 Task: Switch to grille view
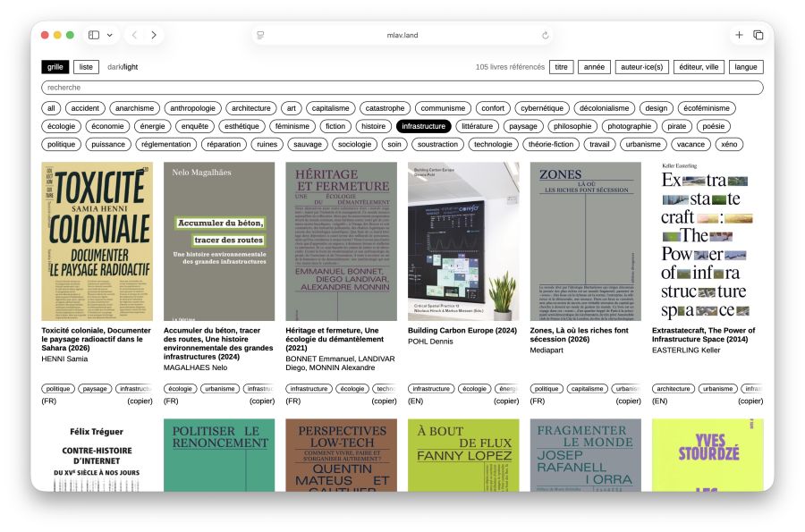click(x=55, y=67)
